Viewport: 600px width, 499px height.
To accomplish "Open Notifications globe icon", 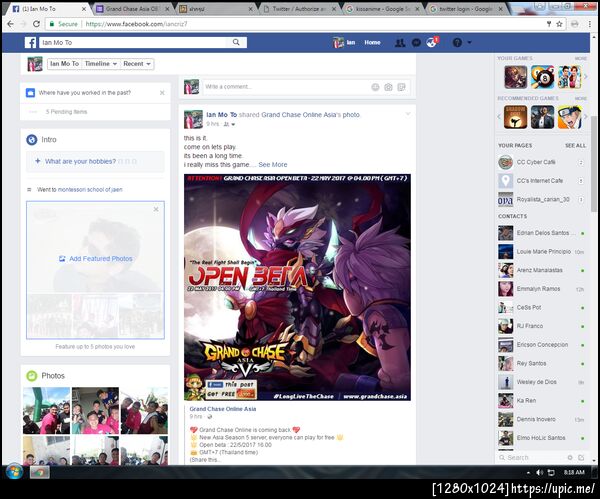I will coord(432,42).
